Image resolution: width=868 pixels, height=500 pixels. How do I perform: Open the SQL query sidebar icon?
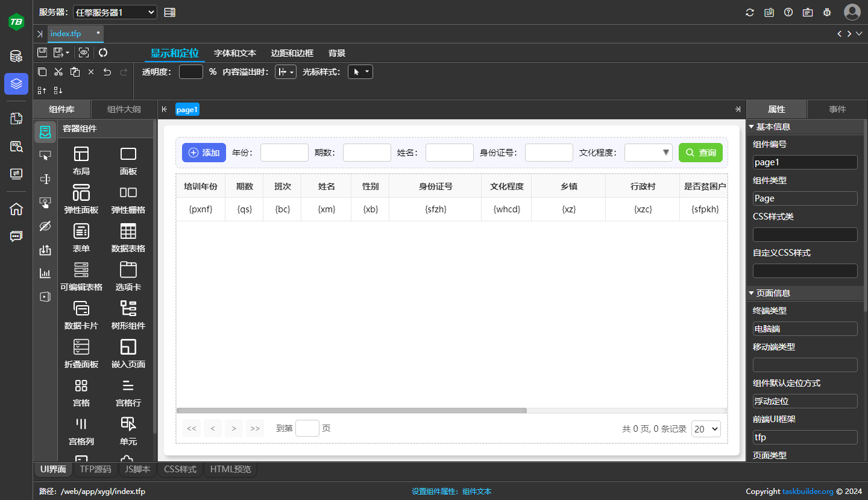(16, 146)
